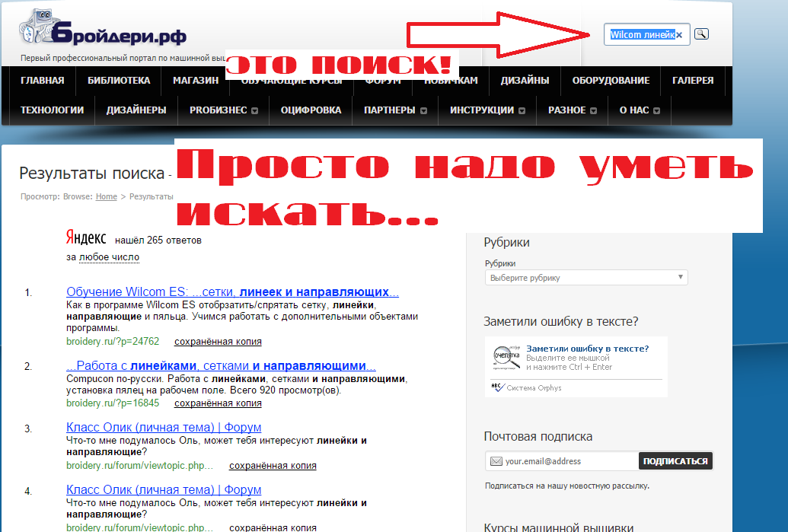The width and height of the screenshot is (788, 532).
Task: Click the очепятка magnifier icon
Action: (x=506, y=357)
